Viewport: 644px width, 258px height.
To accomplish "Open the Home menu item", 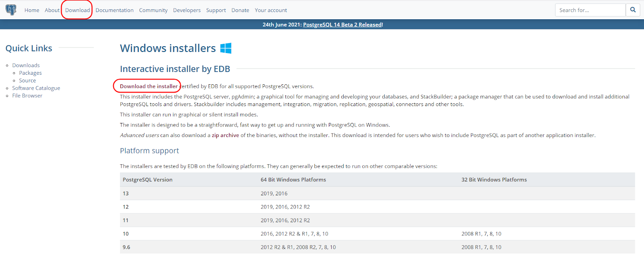I will tap(32, 10).
